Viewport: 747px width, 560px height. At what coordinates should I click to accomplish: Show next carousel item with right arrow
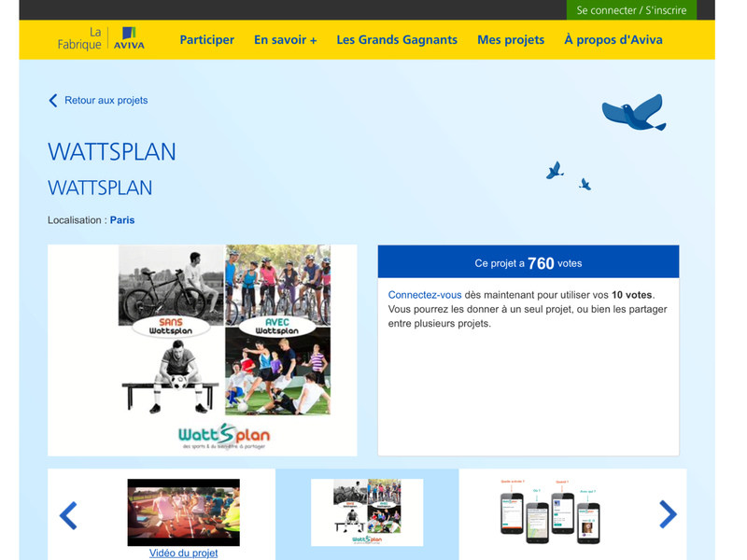[668, 514]
